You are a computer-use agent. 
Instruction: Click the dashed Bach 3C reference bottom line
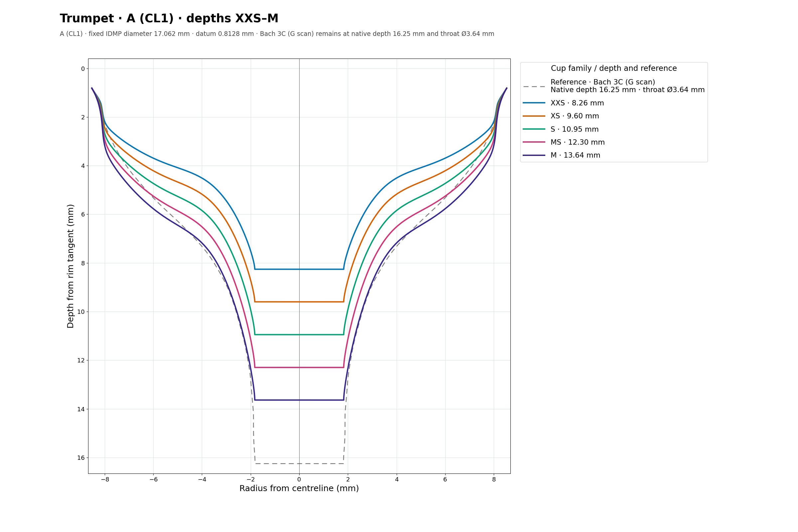[299, 464]
